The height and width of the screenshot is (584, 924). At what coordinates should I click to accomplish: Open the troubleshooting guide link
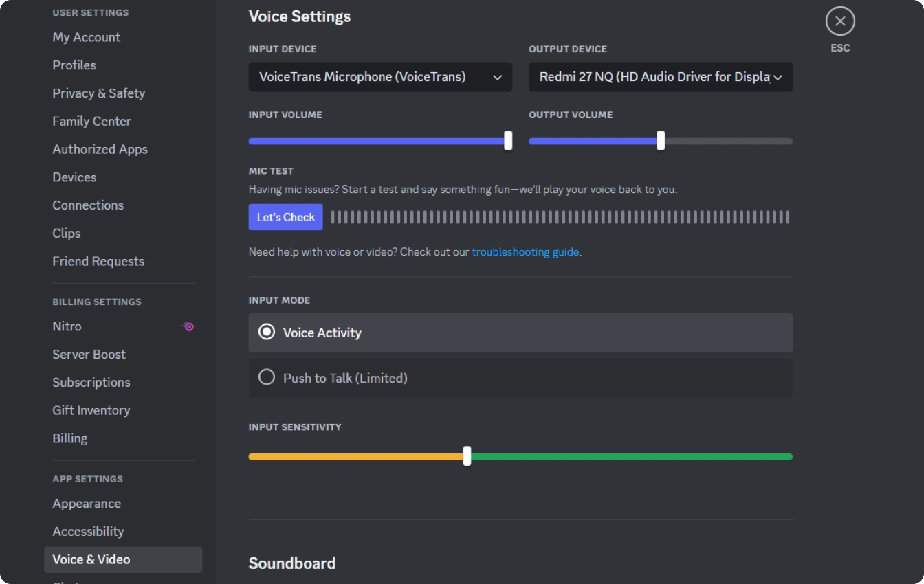tap(525, 252)
